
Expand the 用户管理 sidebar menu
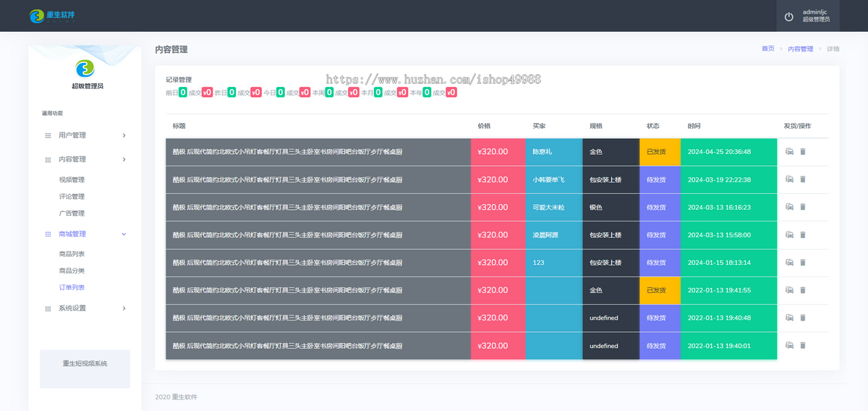coord(85,135)
